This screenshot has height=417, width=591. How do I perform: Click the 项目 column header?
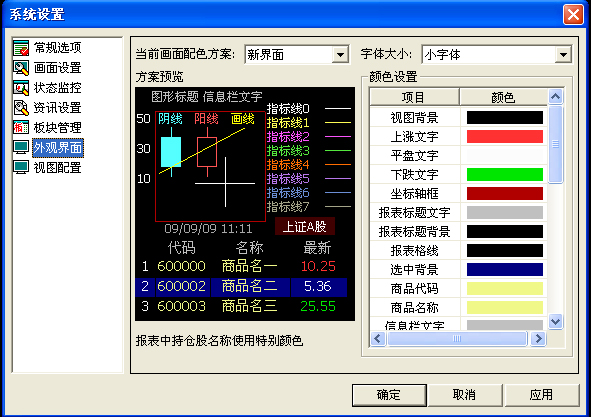(414, 97)
